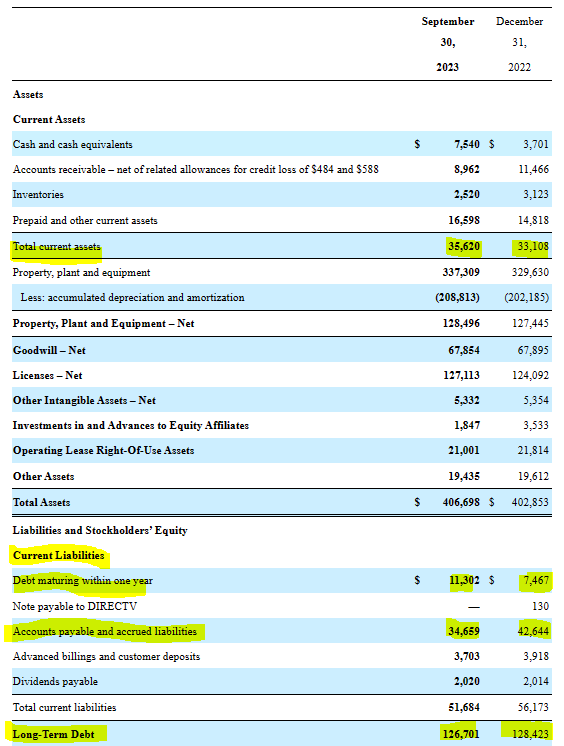Viewport: 564px width, 746px height.
Task: Select the Note payable to DIRECTV row
Action: (x=282, y=607)
